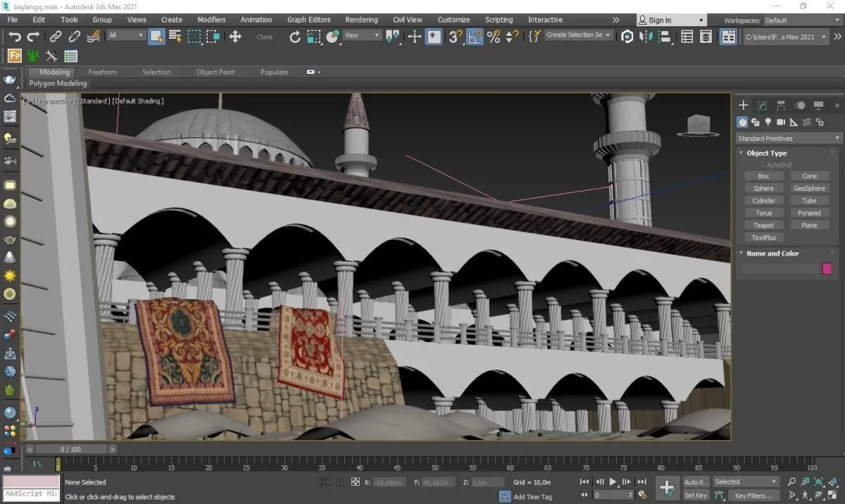Toggle the Angle Snap button
The width and height of the screenshot is (845, 504).
coord(475,37)
